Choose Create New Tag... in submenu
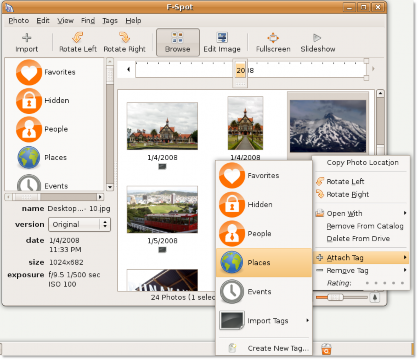This screenshot has width=418, height=360. click(264, 348)
